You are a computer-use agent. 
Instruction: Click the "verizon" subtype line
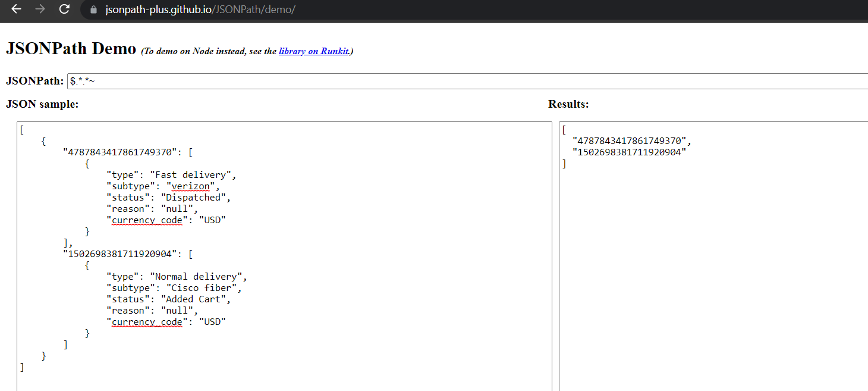tap(163, 186)
